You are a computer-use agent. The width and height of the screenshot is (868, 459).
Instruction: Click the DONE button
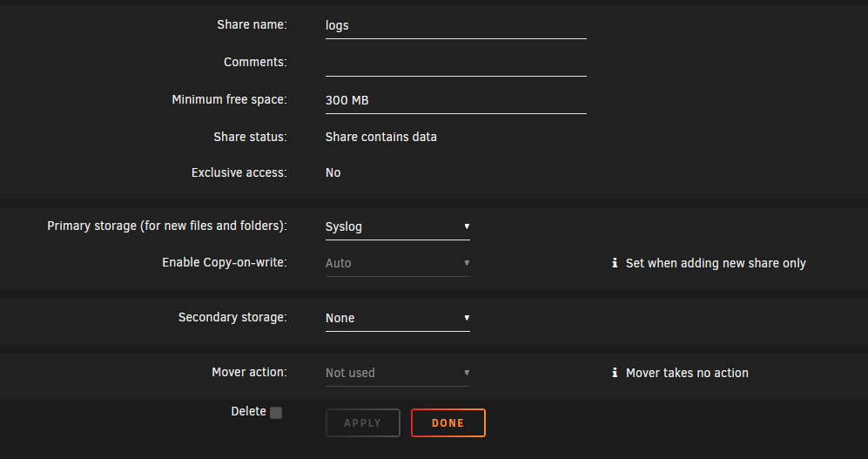447,423
